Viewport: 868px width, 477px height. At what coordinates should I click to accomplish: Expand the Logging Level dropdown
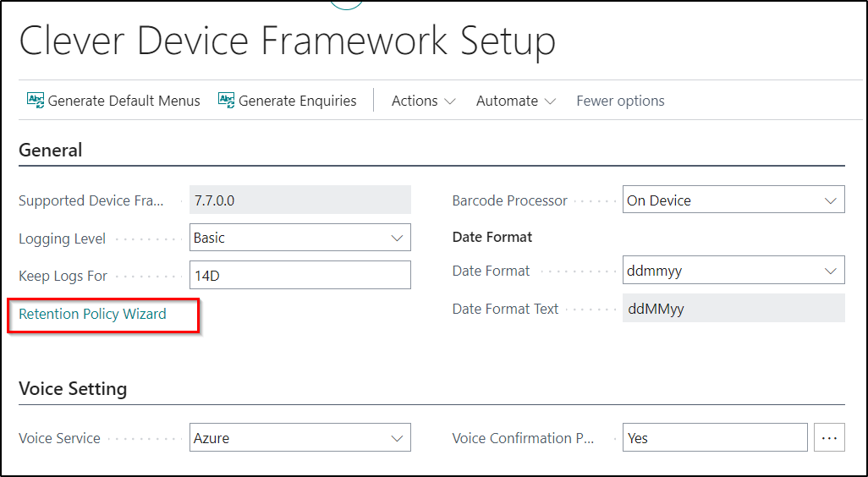click(x=300, y=238)
